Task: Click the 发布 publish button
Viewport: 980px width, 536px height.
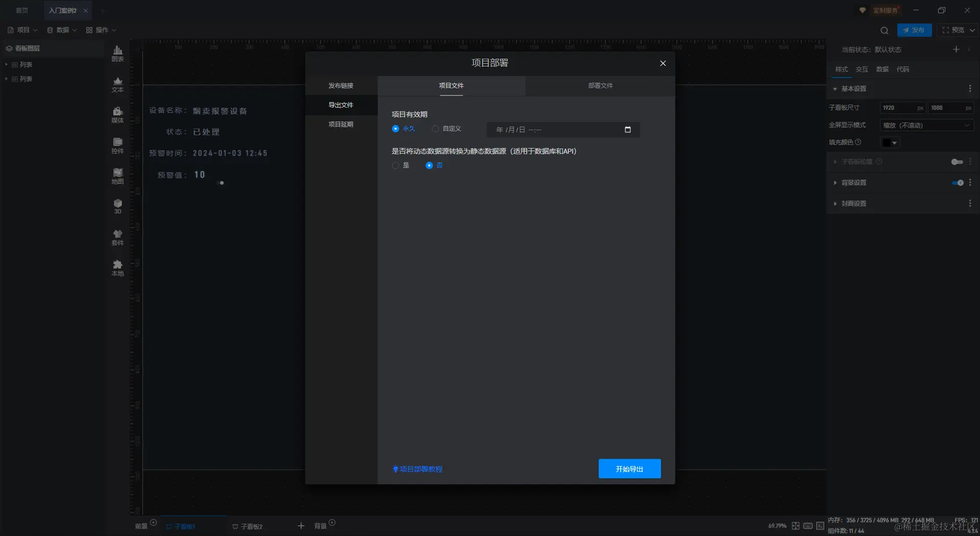Action: pos(914,30)
